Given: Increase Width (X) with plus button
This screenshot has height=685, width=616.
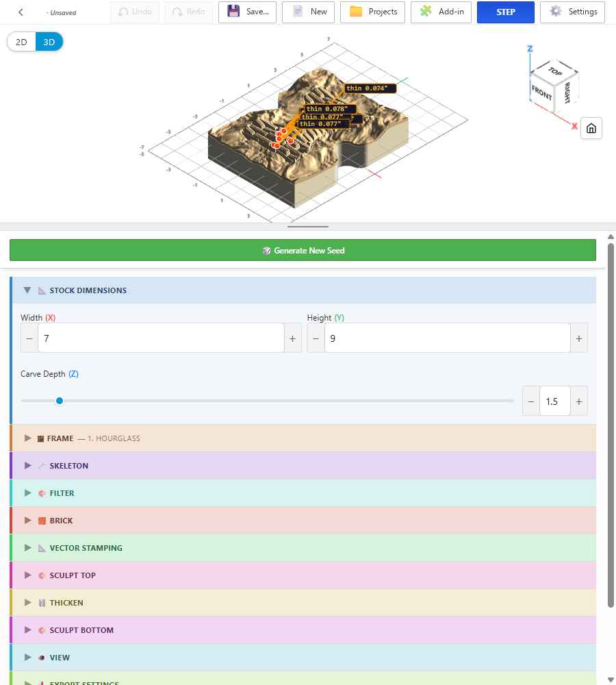Looking at the screenshot, I should tap(292, 338).
